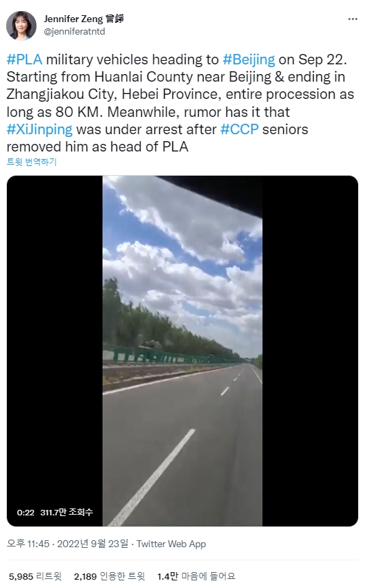365x588 pixels.
Task: Open the three-dot more options menu
Action: [x=353, y=19]
